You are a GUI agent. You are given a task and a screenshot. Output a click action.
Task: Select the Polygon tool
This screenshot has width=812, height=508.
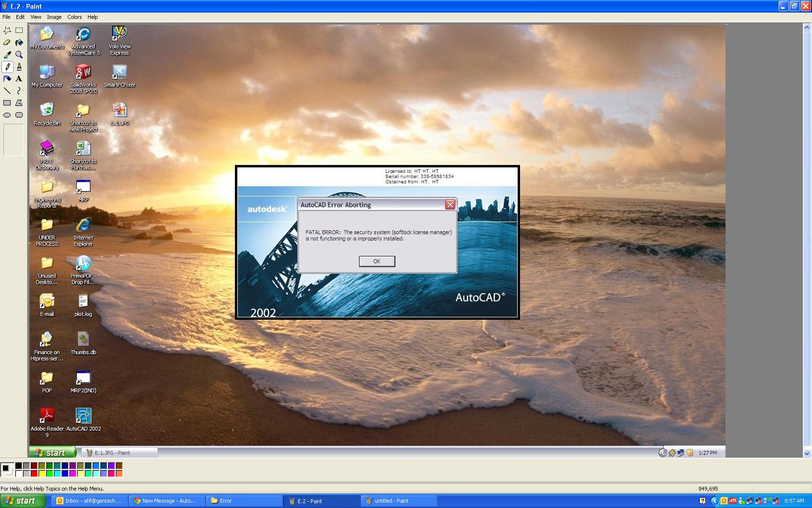[x=19, y=103]
